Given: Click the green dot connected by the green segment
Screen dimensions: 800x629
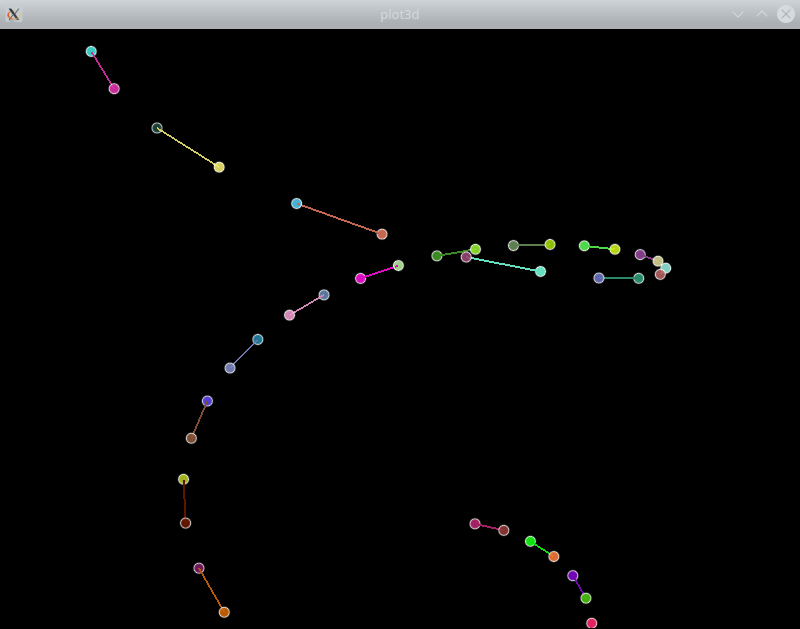Looking at the screenshot, I should point(436,256).
